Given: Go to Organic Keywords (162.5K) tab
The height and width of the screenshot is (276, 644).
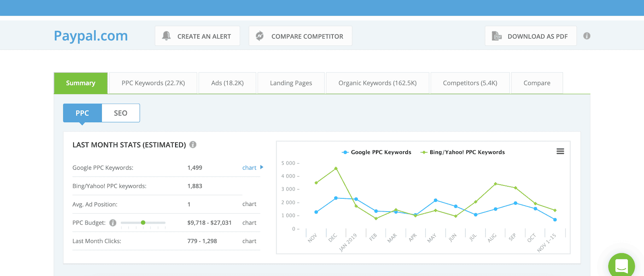Looking at the screenshot, I should pyautogui.click(x=377, y=83).
